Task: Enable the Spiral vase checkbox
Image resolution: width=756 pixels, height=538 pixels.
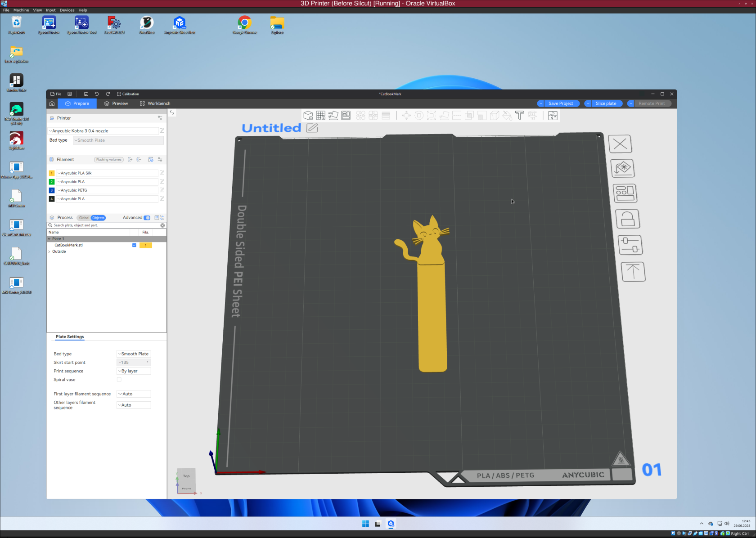Action: click(x=119, y=379)
